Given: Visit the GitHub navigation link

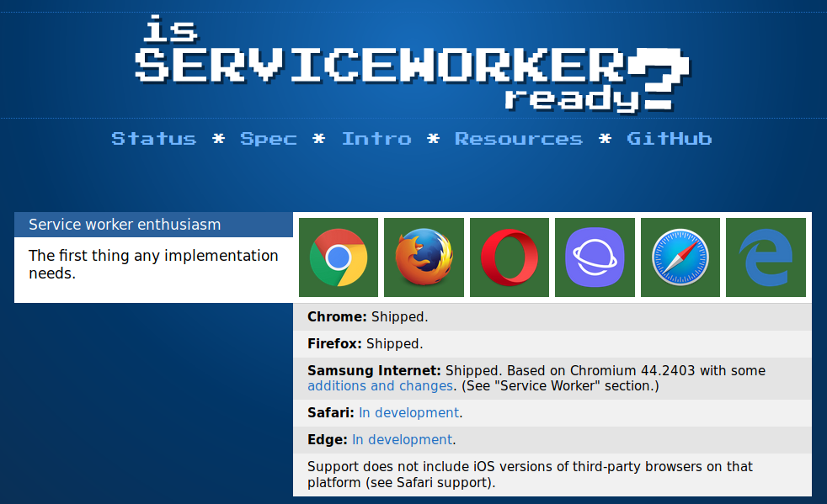Looking at the screenshot, I should pyautogui.click(x=670, y=139).
